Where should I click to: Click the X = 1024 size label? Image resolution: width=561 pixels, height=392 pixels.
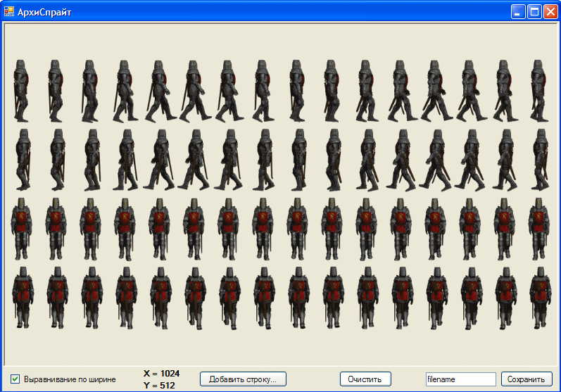(x=161, y=374)
